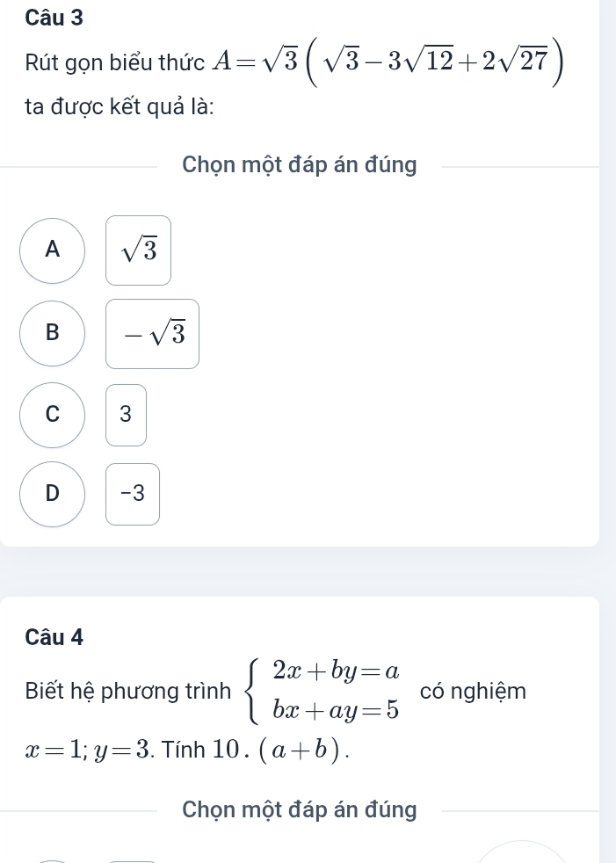
Task: Select the answer box showing 3
Action: pos(126,414)
